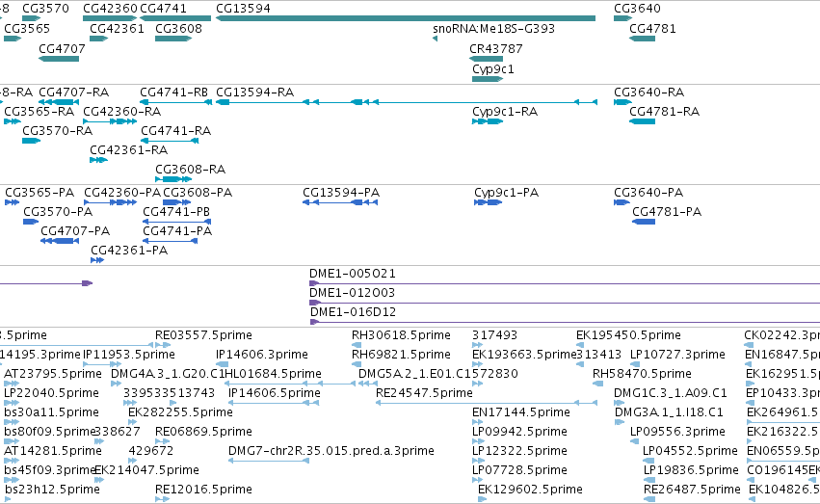Select the CG4741-PA protein feature
The image size is (820, 504).
[170, 241]
